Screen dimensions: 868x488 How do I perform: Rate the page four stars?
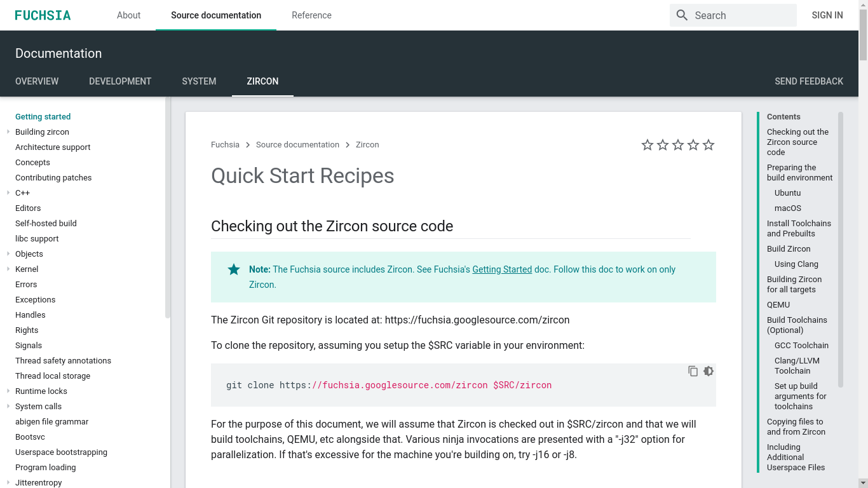(x=693, y=145)
